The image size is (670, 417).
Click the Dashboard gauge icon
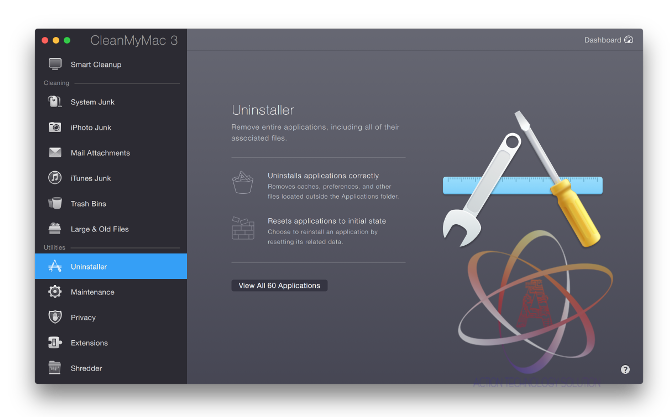click(629, 40)
